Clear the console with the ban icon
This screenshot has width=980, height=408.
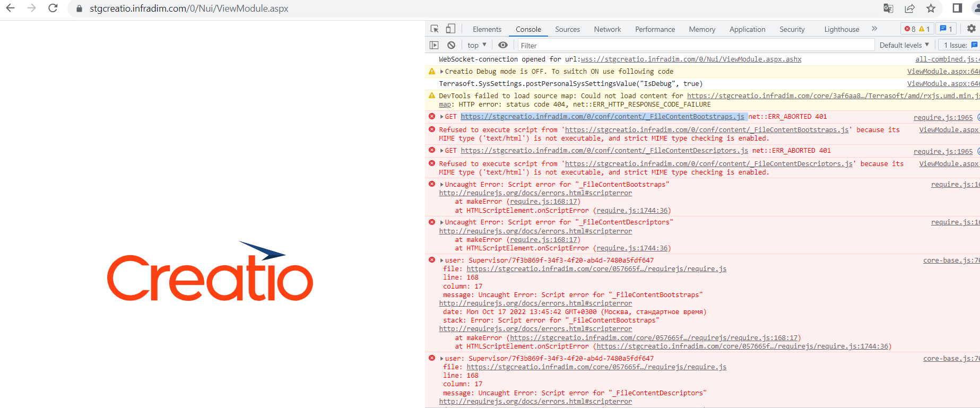(451, 45)
